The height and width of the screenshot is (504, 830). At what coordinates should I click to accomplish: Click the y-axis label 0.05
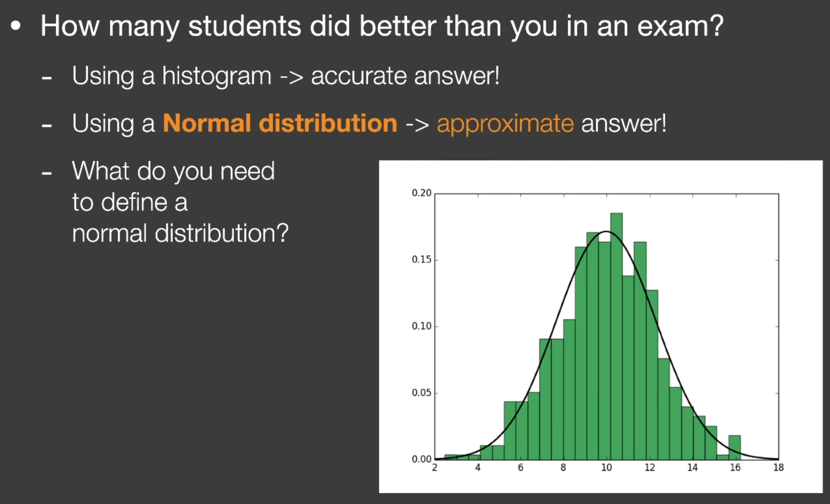click(422, 393)
